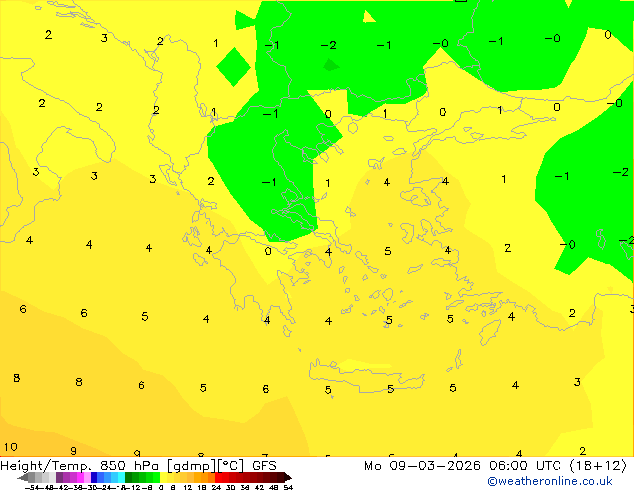Click the small dark green patch on map

point(331,65)
